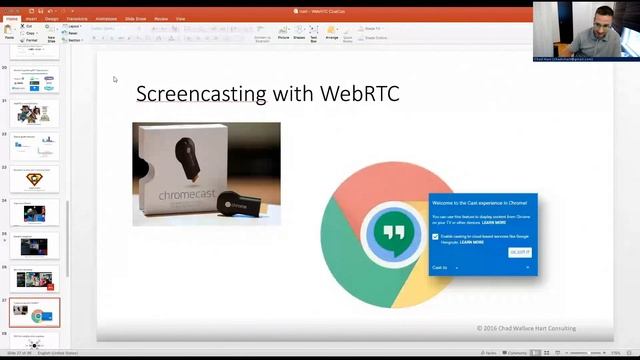Viewport: 640px width, 360px height.
Task: Apply Underline formatting
Action: point(112,38)
